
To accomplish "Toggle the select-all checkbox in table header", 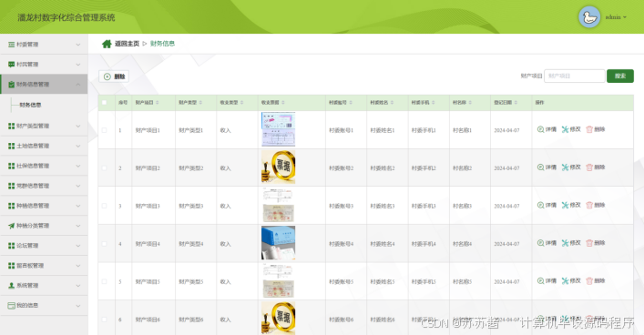I will pyautogui.click(x=105, y=103).
